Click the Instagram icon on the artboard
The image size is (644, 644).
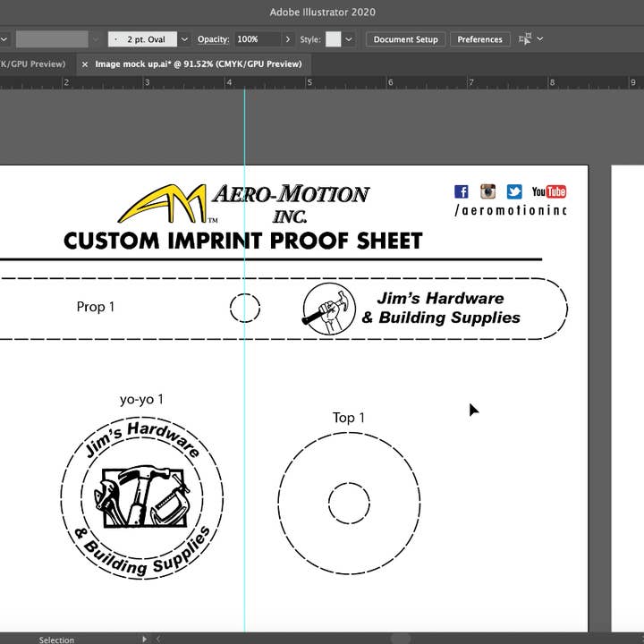pyautogui.click(x=487, y=191)
